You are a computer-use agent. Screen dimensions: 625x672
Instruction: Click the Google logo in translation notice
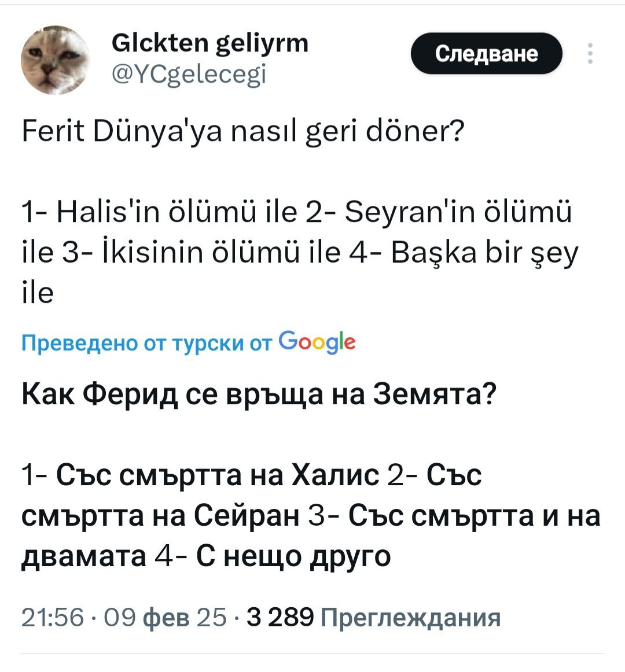pos(317,342)
